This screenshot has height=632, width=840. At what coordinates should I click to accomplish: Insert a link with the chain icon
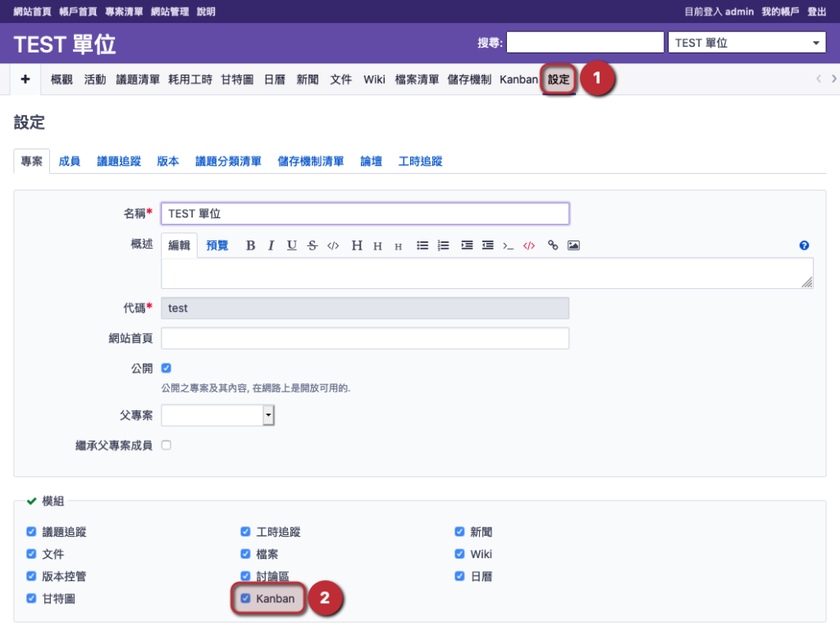click(553, 245)
